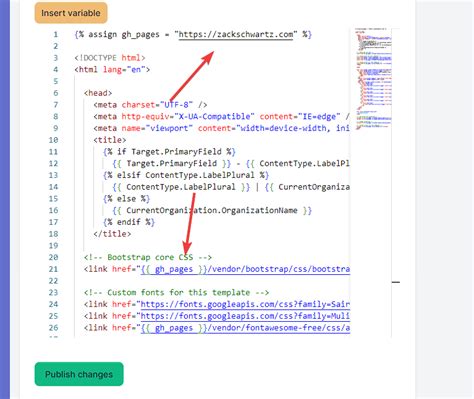Place cursor on the <!DOCTYPE html> line
The image size is (474, 399).
(110, 58)
